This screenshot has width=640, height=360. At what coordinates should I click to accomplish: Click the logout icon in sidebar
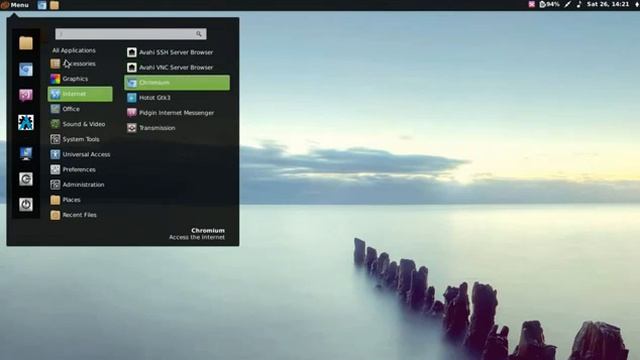point(26,179)
